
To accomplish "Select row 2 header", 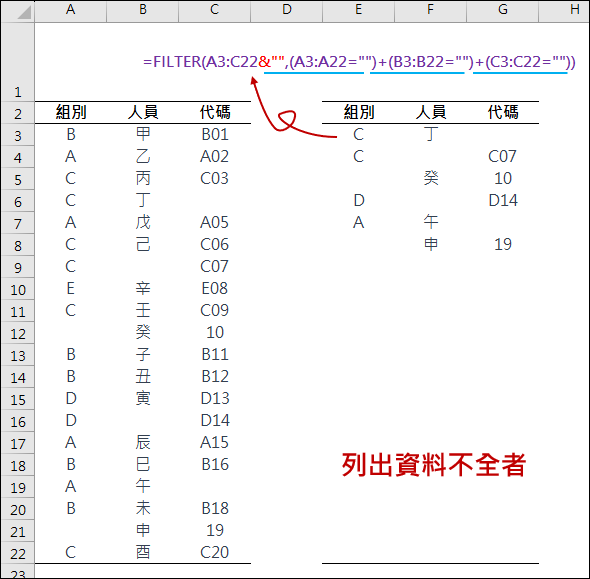I will (18, 113).
